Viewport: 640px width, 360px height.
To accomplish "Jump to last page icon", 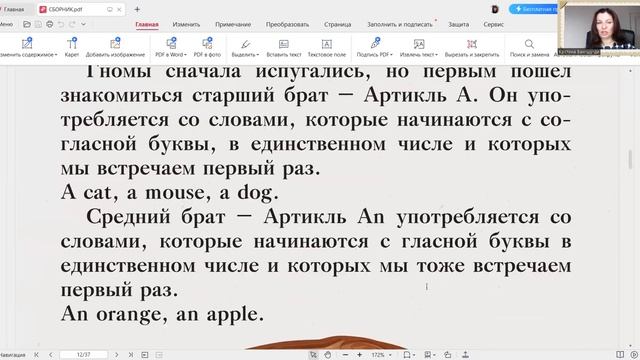I will tap(131, 355).
